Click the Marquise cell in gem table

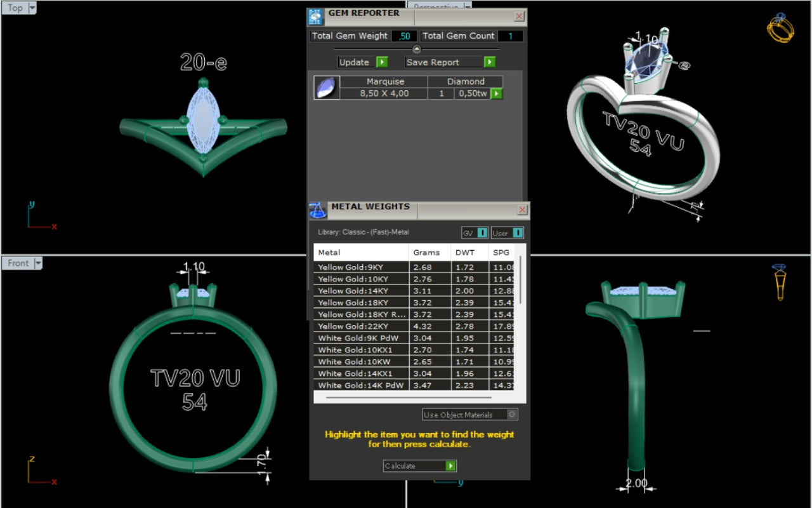pyautogui.click(x=384, y=82)
